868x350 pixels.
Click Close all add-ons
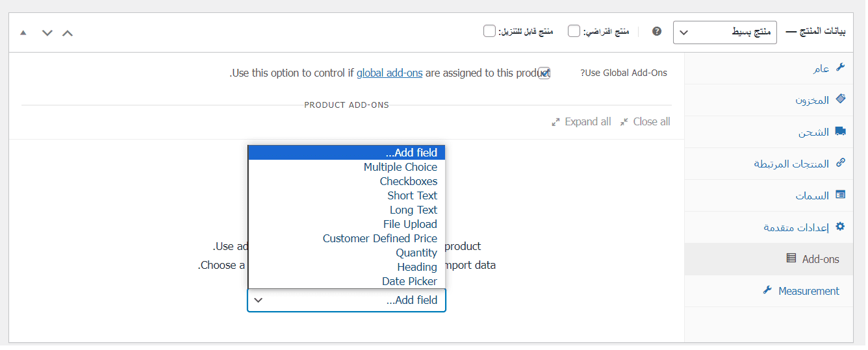click(645, 121)
